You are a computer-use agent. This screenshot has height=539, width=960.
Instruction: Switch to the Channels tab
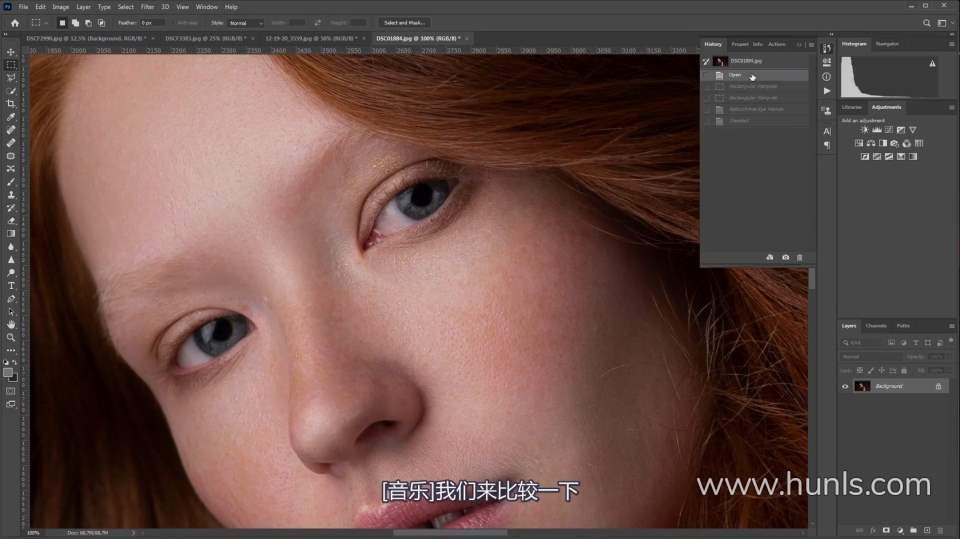pyautogui.click(x=876, y=326)
